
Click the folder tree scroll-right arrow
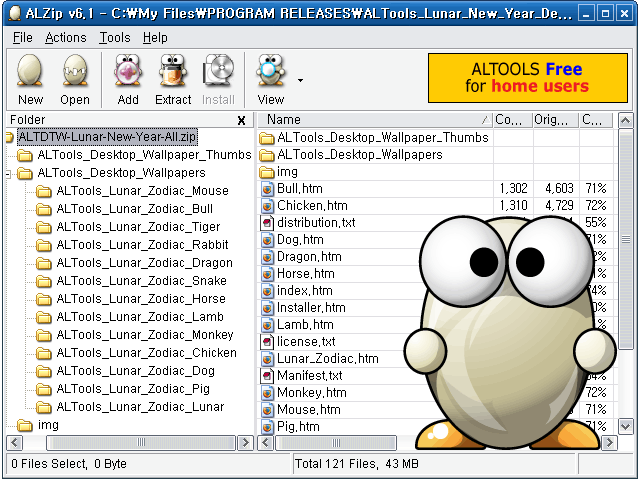point(245,442)
